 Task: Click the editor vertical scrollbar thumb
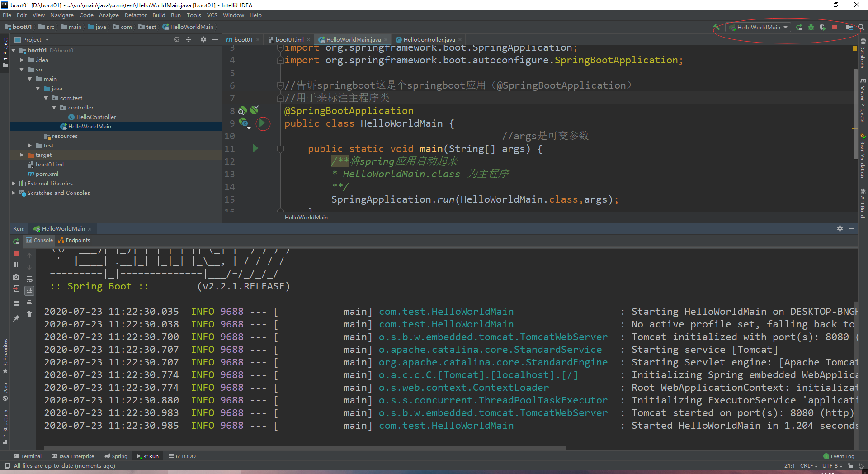[x=855, y=114]
